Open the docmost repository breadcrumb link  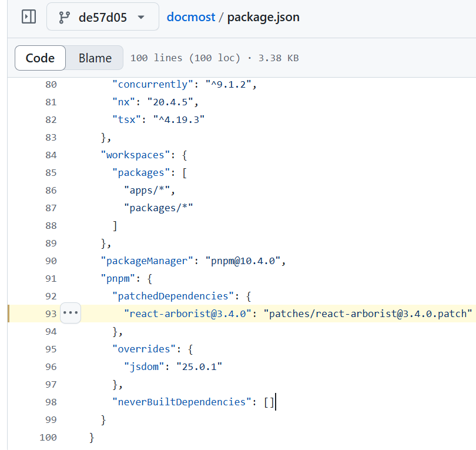(x=191, y=16)
